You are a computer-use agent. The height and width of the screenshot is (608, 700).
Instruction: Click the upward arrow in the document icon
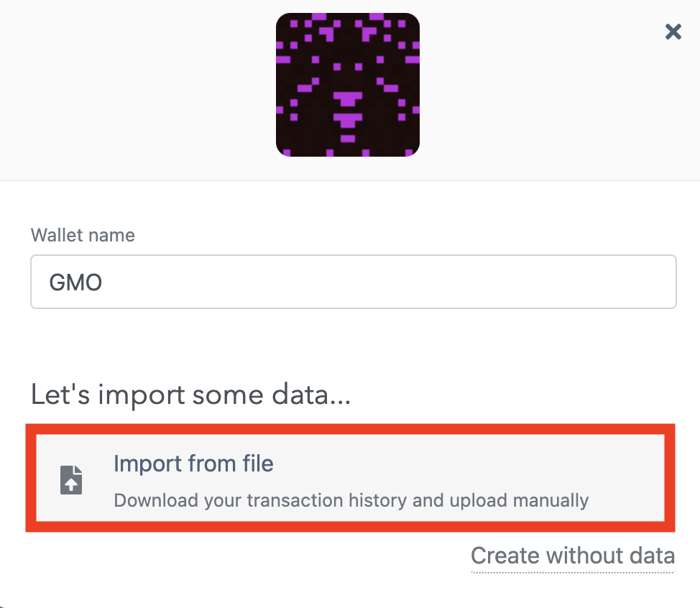(71, 484)
